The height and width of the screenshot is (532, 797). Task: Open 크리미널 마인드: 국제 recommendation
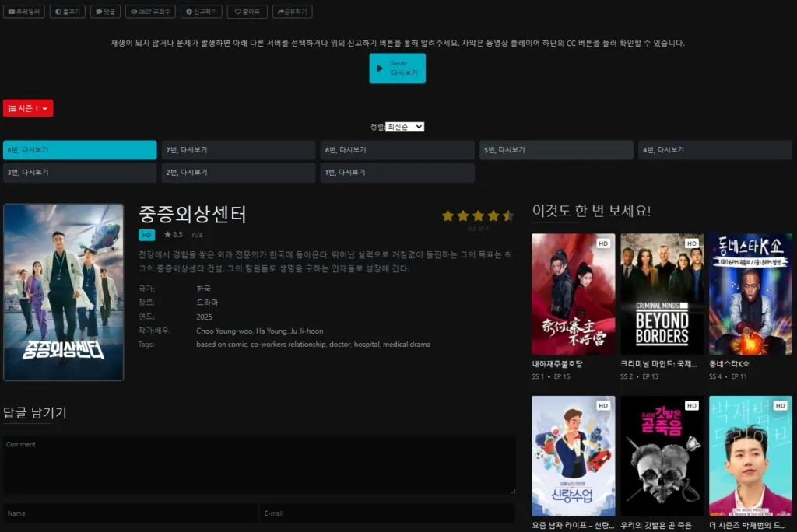[662, 294]
